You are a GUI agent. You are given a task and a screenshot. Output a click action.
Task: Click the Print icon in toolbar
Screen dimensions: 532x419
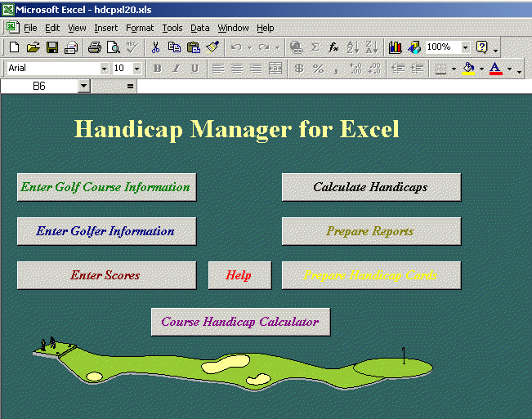click(94, 48)
